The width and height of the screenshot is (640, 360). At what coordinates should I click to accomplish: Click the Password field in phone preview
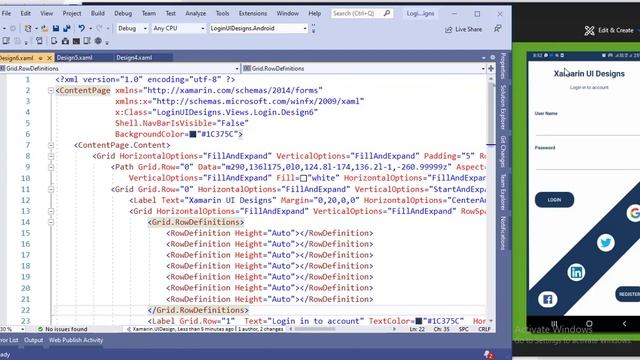click(587, 162)
